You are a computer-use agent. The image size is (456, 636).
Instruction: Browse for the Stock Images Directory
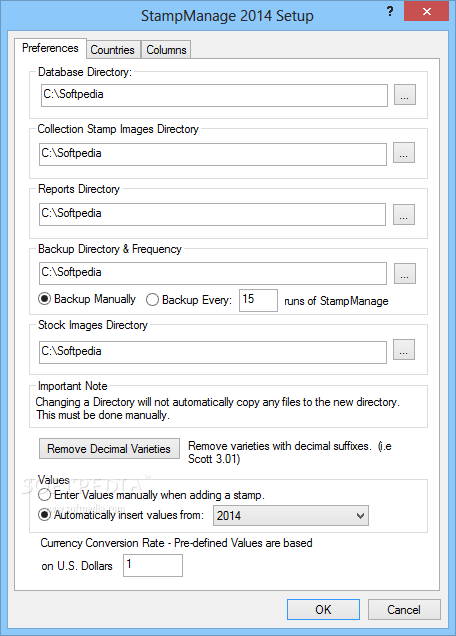pos(404,350)
